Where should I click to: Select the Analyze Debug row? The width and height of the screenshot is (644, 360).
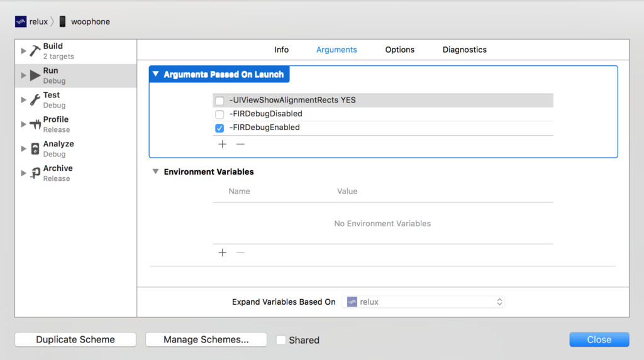(75, 149)
